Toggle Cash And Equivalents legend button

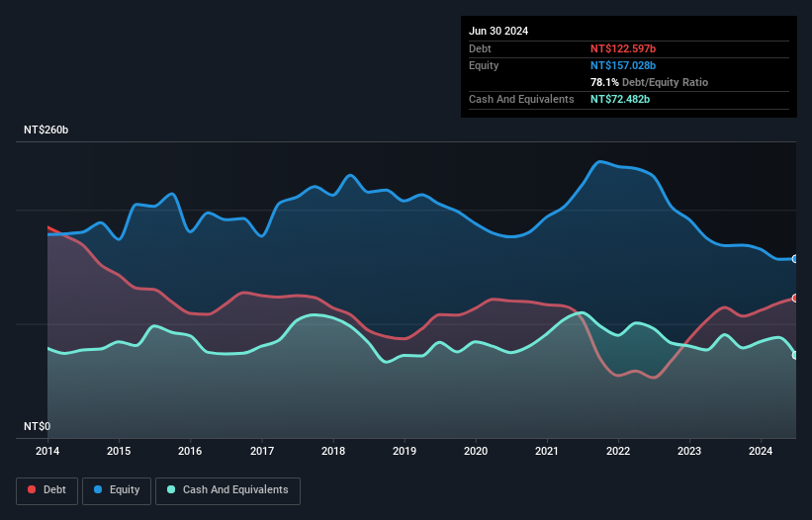pos(227,490)
